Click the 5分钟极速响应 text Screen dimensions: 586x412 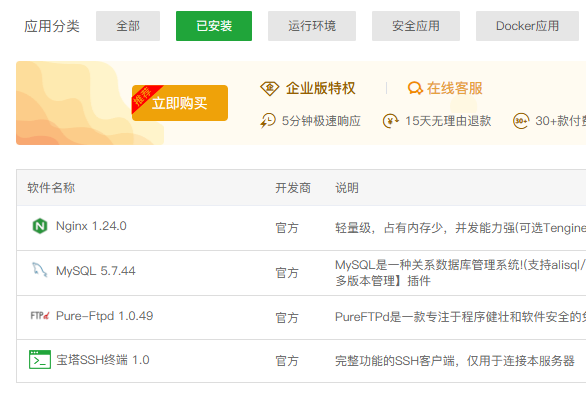tap(321, 121)
